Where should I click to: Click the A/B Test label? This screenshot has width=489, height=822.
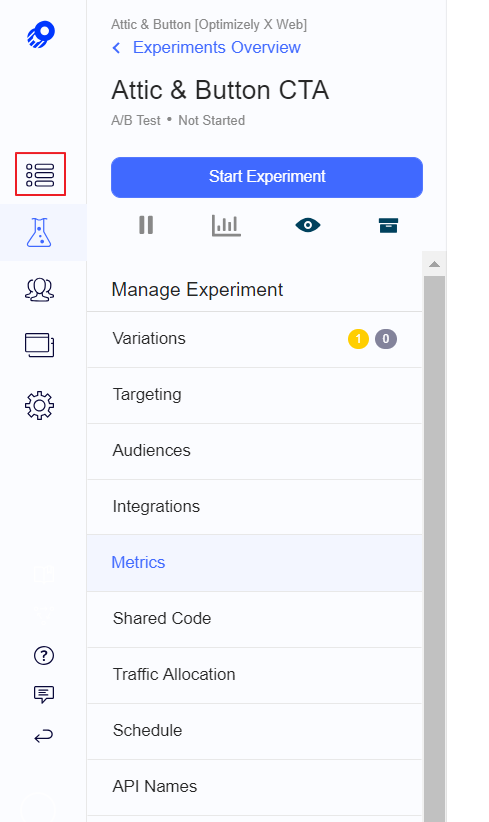click(136, 121)
